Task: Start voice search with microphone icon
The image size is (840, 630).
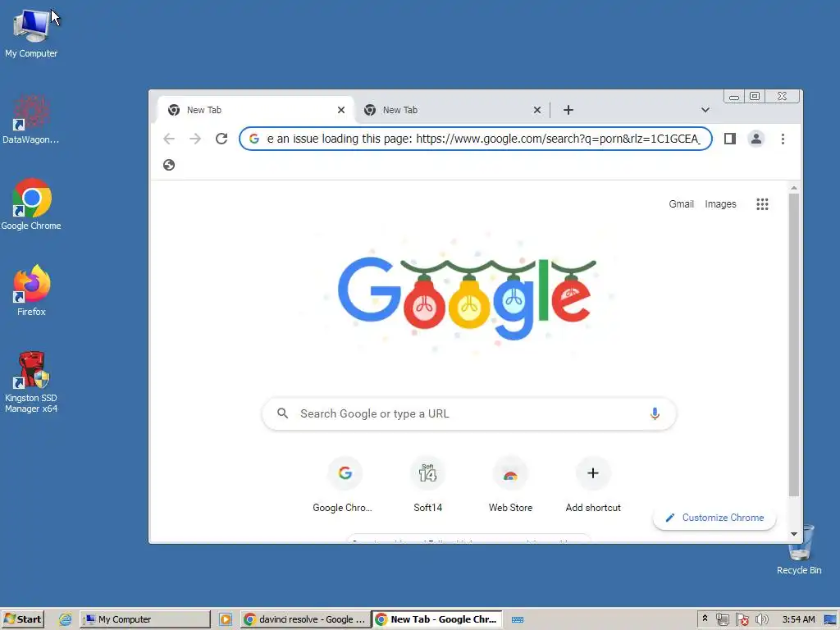Action: click(655, 413)
